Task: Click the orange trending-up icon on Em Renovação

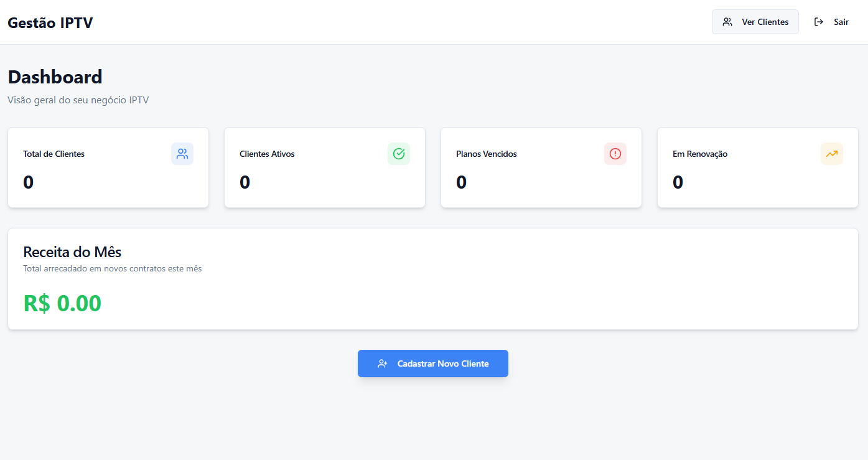Action: tap(832, 154)
